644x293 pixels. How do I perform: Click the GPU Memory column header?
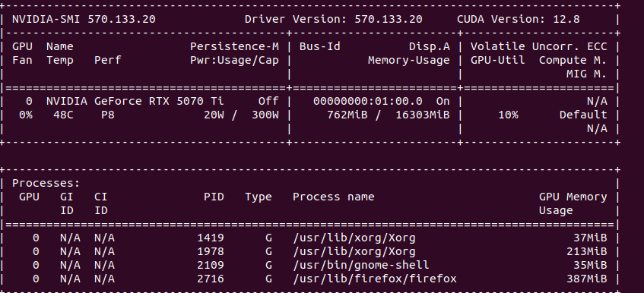coord(573,197)
